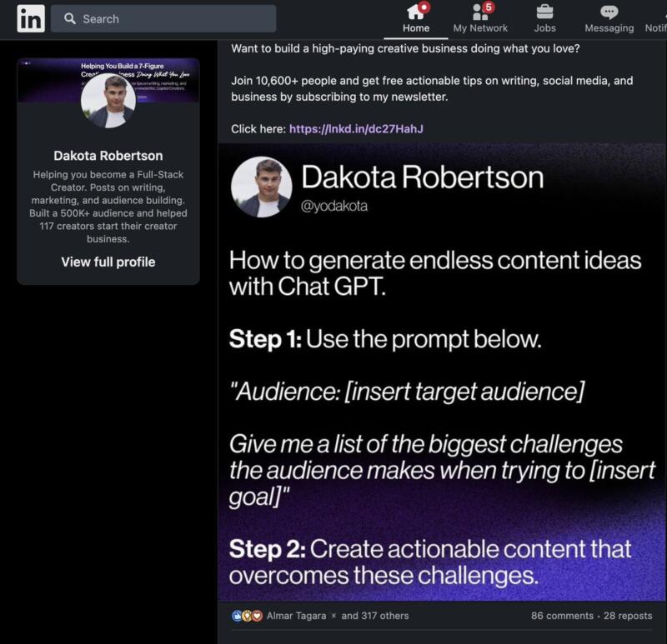Open the Chat GPT content ideas post image
Screen dimensions: 667x644
(442, 375)
